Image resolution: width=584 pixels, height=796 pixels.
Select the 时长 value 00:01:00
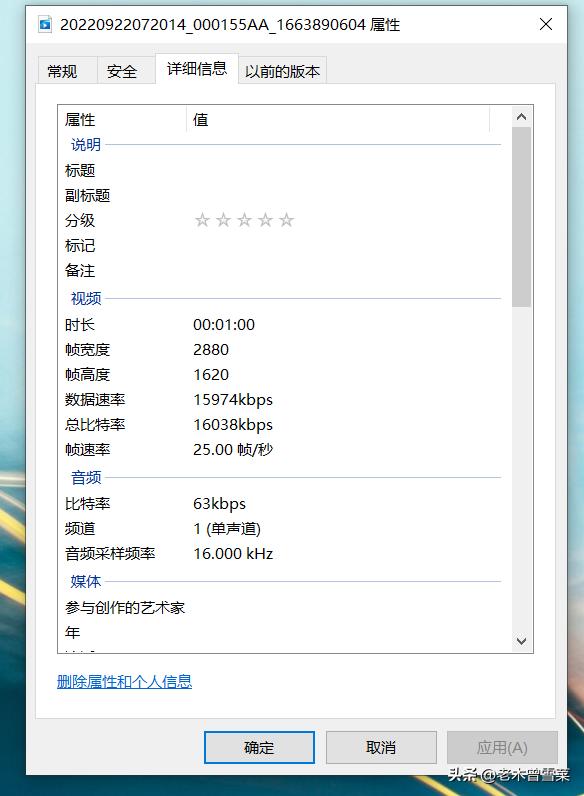pos(224,325)
